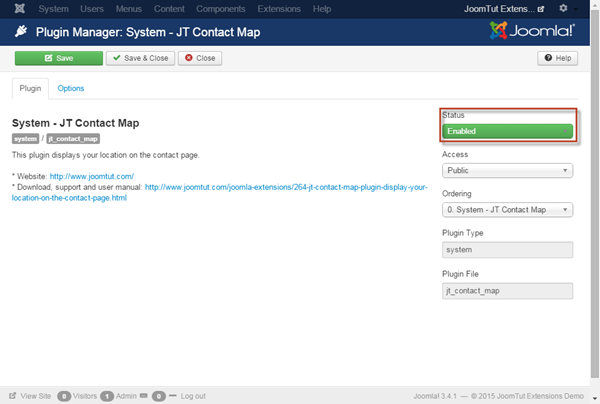This screenshot has width=600, height=404.
Task: Click the Close button in toolbar
Action: tap(200, 58)
